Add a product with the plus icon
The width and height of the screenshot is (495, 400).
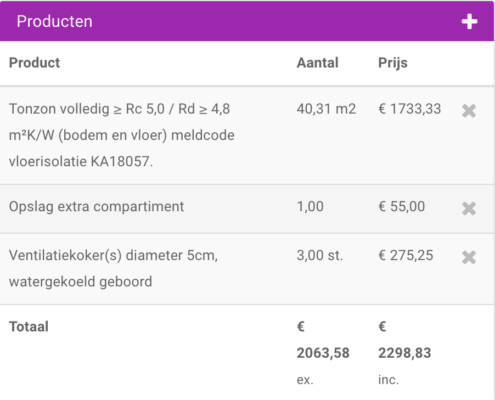point(469,22)
